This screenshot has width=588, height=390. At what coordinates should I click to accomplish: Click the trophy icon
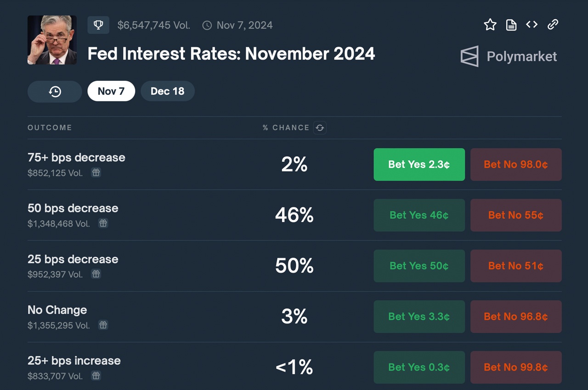(x=98, y=25)
